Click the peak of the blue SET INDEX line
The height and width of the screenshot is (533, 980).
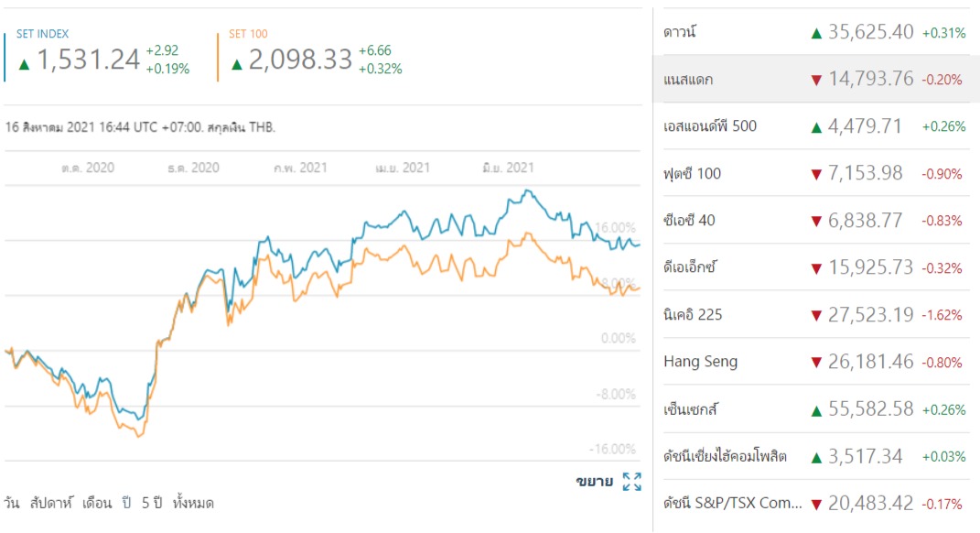click(528, 190)
